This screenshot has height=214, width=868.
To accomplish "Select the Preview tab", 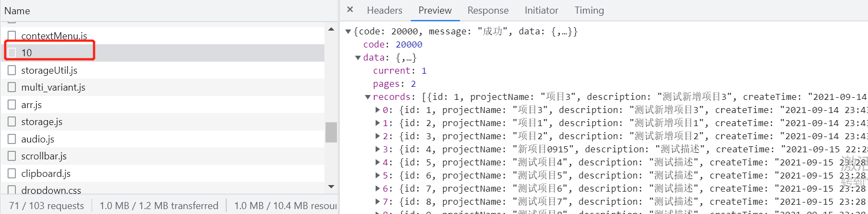I will point(435,10).
